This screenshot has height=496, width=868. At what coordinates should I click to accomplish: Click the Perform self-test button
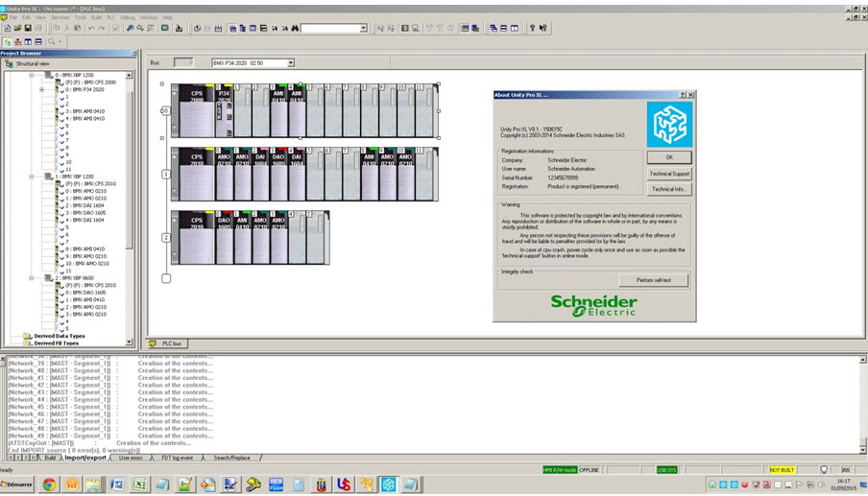654,280
